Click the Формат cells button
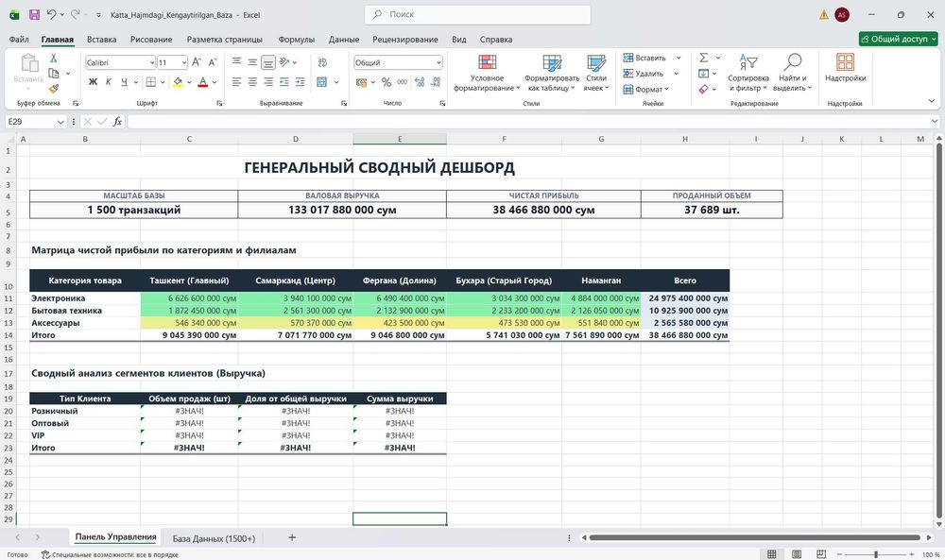The width and height of the screenshot is (945, 560). click(x=646, y=89)
